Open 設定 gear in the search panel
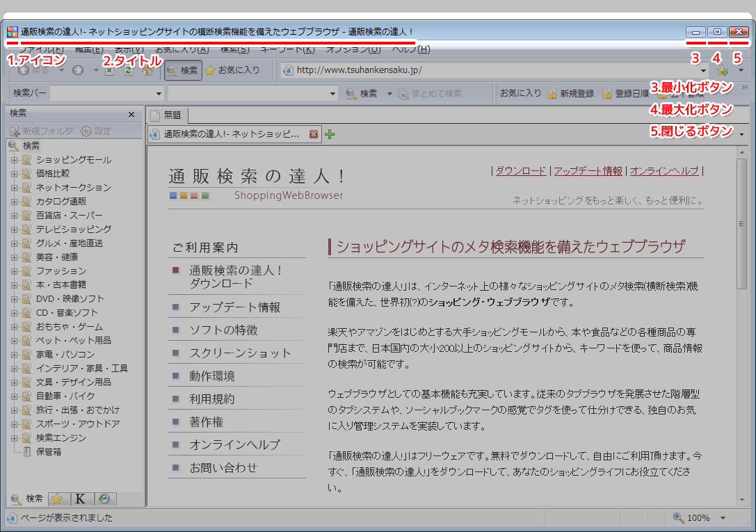The width and height of the screenshot is (756, 532). [96, 131]
